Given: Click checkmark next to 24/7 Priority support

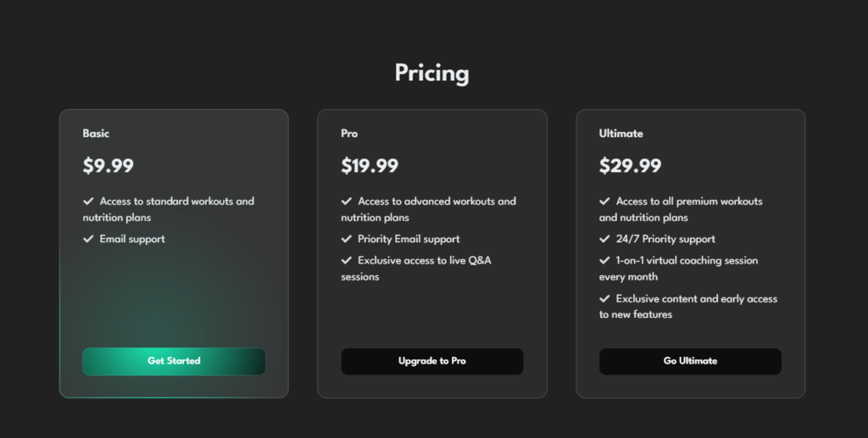Looking at the screenshot, I should click(604, 239).
